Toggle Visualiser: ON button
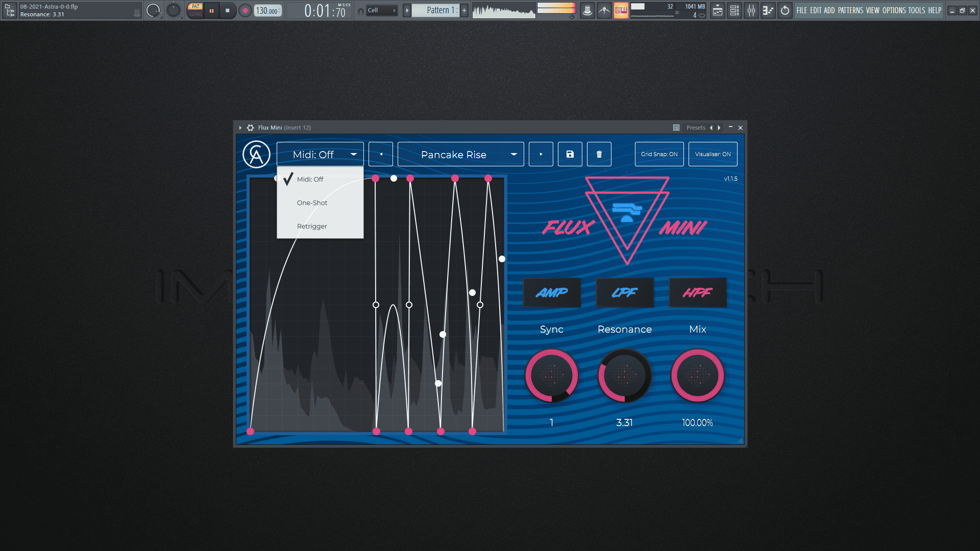This screenshot has height=551, width=980. tap(713, 154)
